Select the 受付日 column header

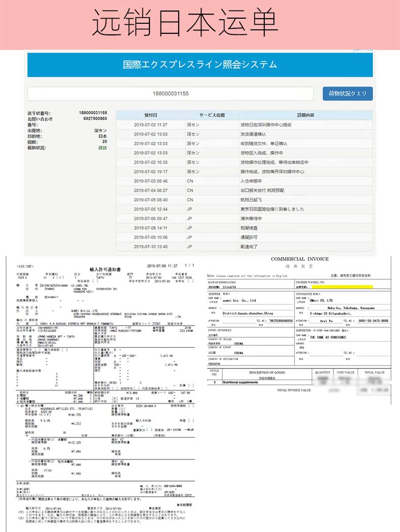coord(150,115)
